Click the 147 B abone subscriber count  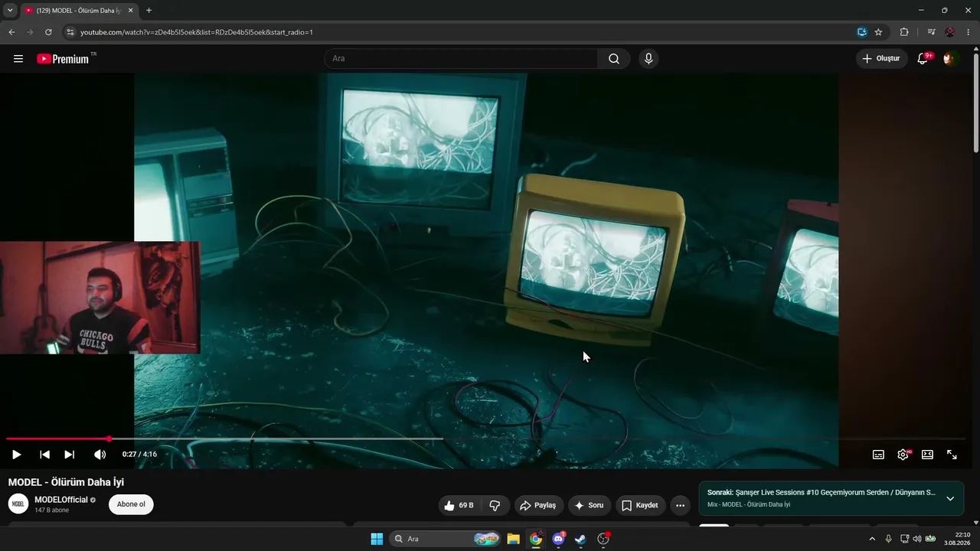pyautogui.click(x=51, y=510)
